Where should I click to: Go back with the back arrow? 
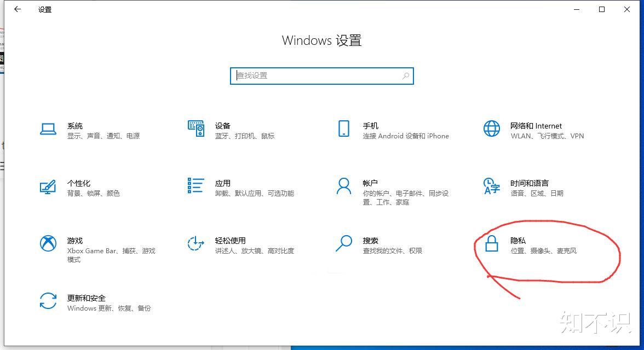[x=18, y=9]
